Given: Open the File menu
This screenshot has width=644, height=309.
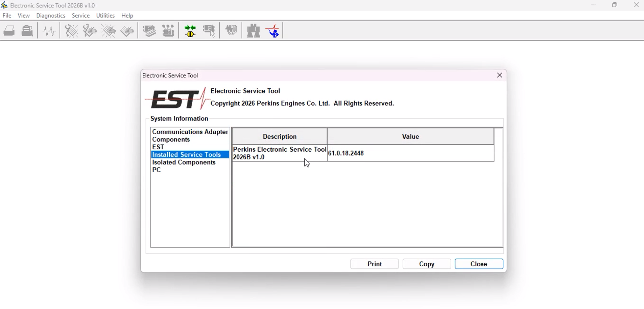Looking at the screenshot, I should click(7, 16).
